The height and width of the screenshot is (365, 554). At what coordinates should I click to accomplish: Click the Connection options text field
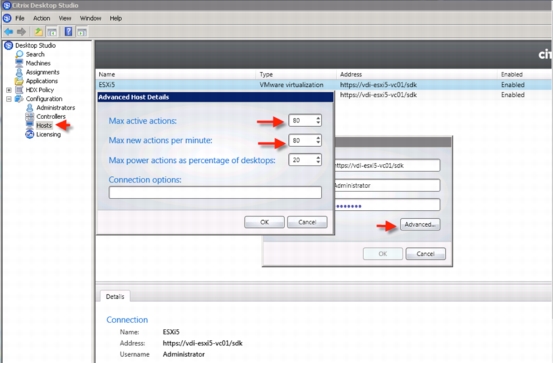click(x=215, y=193)
